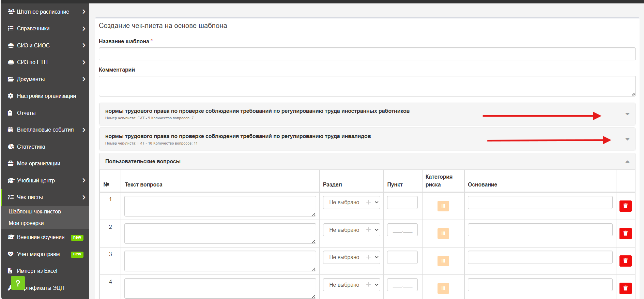Click the plus icon in row 1 Раздел
The width and height of the screenshot is (644, 299).
click(x=368, y=202)
